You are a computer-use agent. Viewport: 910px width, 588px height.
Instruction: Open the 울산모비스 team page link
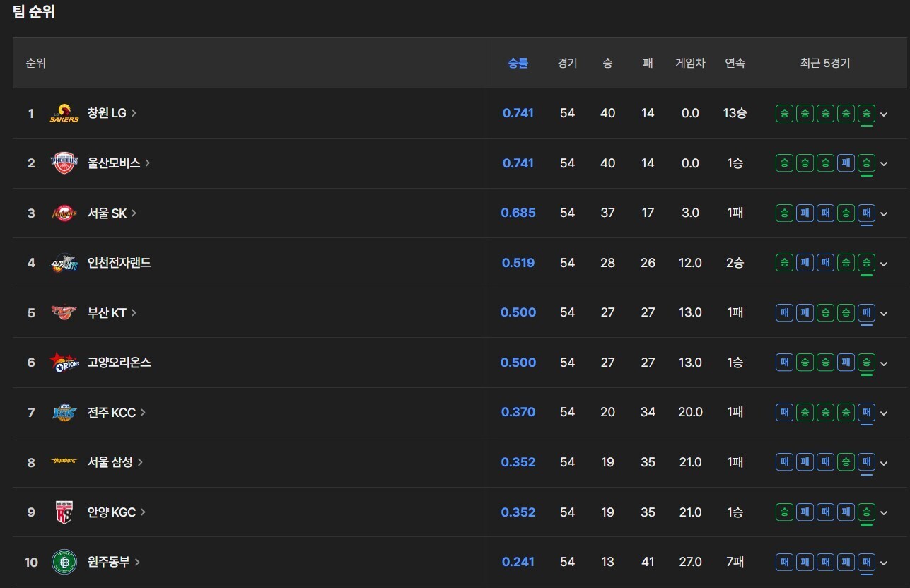click(x=119, y=163)
